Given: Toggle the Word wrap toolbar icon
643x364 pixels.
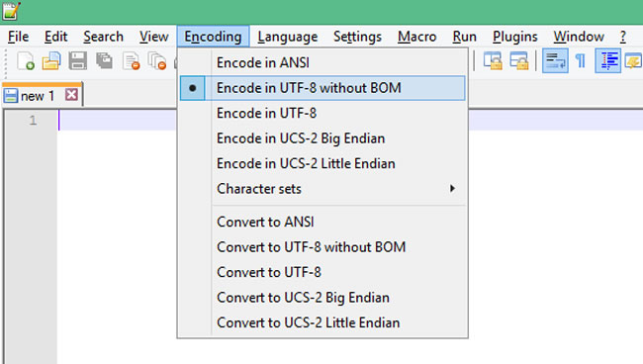Looking at the screenshot, I should coord(555,60).
